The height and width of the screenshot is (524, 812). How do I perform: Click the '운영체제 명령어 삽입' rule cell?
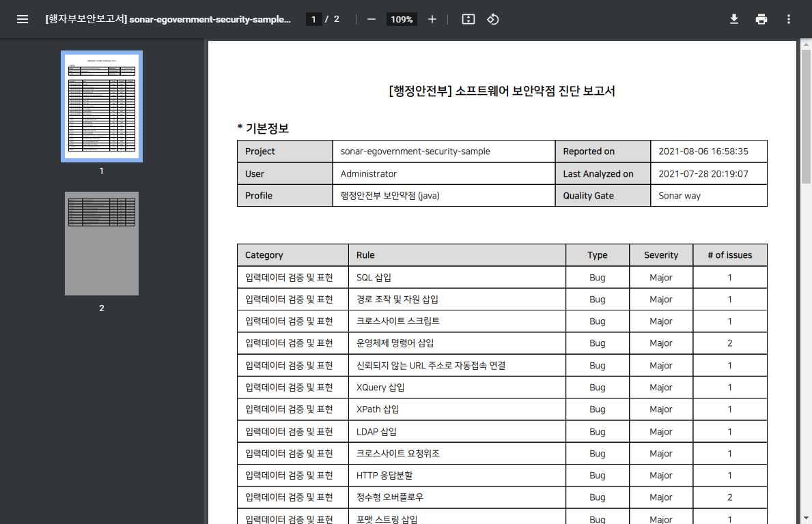click(x=457, y=343)
